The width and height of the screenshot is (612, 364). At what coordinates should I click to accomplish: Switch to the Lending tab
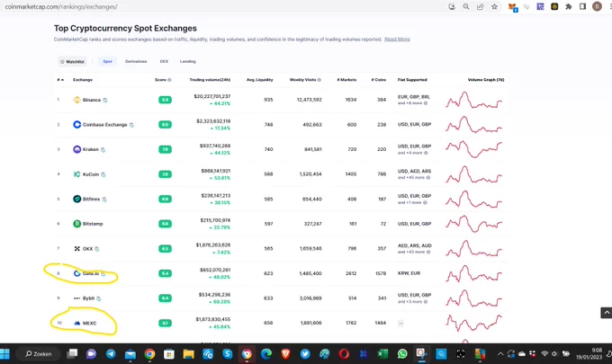click(x=188, y=62)
